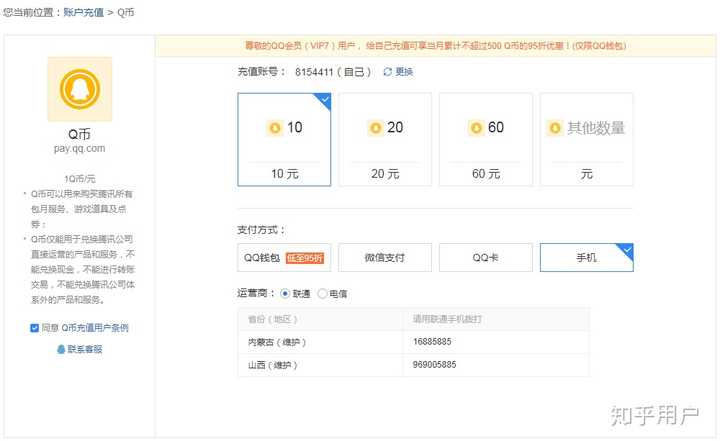
Task: Click the 内蒙古（维护）table cell
Action: 320,342
